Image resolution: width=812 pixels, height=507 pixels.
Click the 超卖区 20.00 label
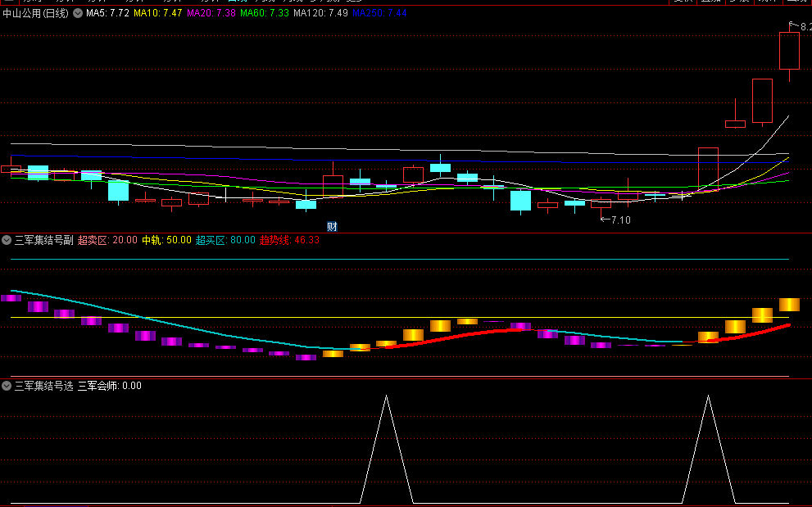point(107,241)
